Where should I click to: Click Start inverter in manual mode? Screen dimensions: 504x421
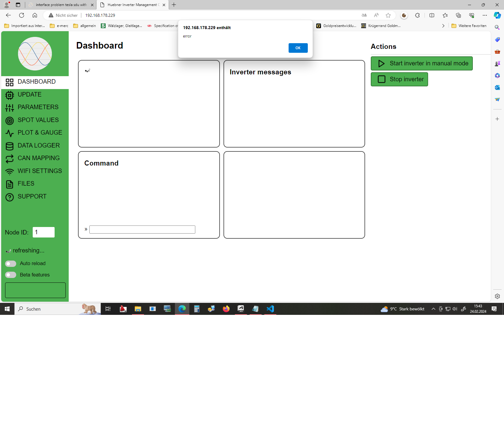point(421,64)
